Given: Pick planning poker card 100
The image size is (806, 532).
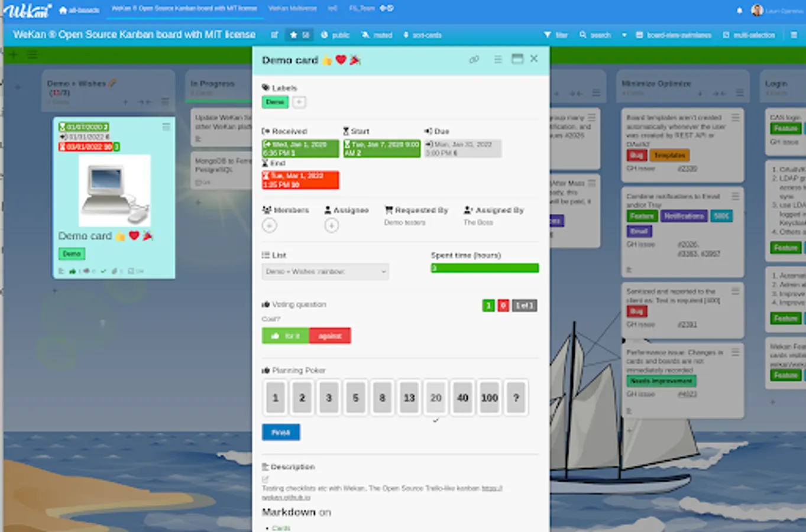Looking at the screenshot, I should tap(489, 398).
